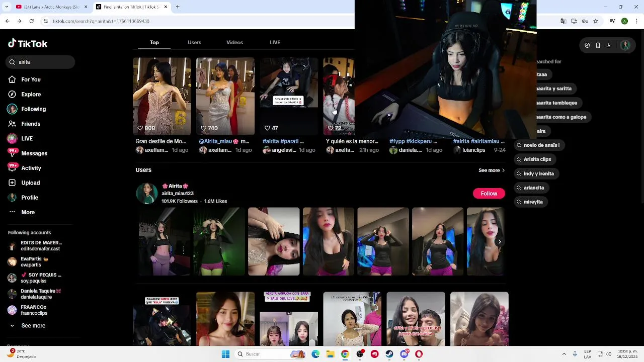Screen dimensions: 644x362
Task: Reload the page
Action: tap(31, 21)
